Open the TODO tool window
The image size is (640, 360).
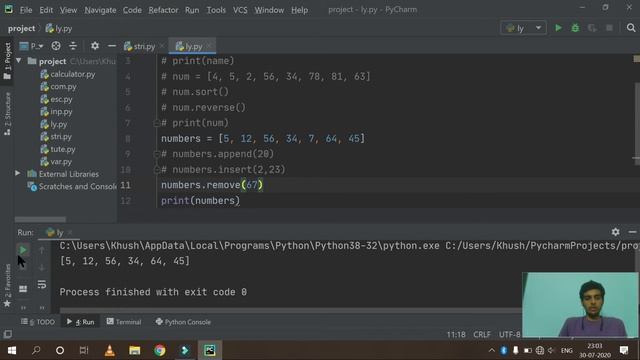tap(38, 322)
